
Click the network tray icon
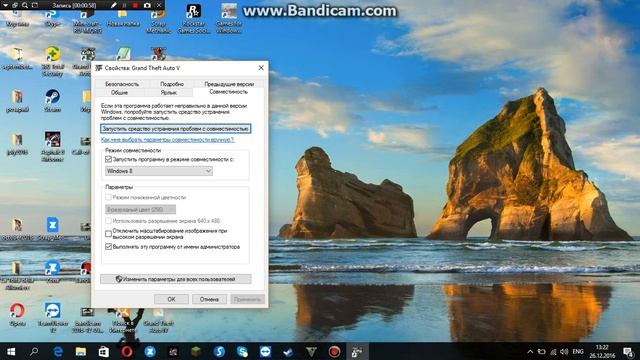(553, 351)
